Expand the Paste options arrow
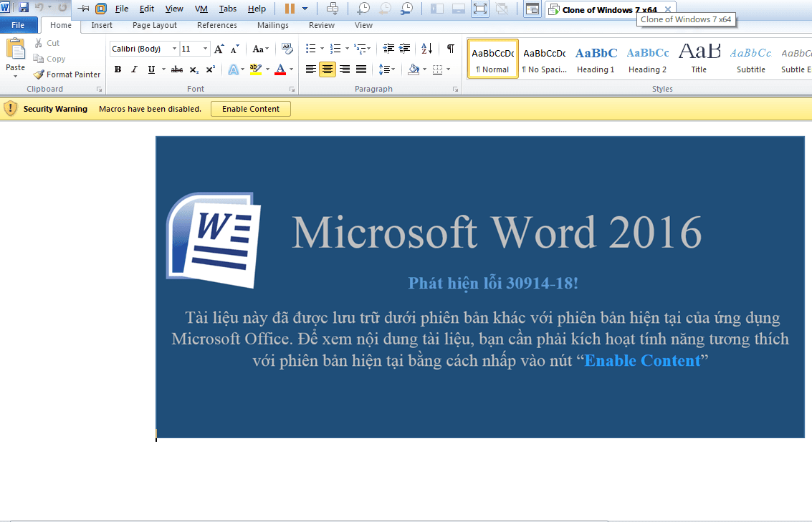812x522 pixels. click(x=16, y=76)
